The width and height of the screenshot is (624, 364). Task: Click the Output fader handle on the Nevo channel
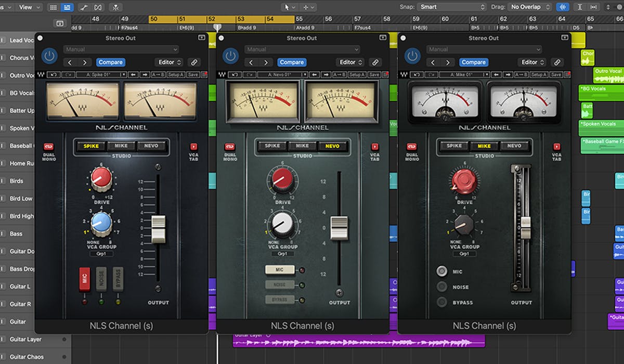(339, 228)
